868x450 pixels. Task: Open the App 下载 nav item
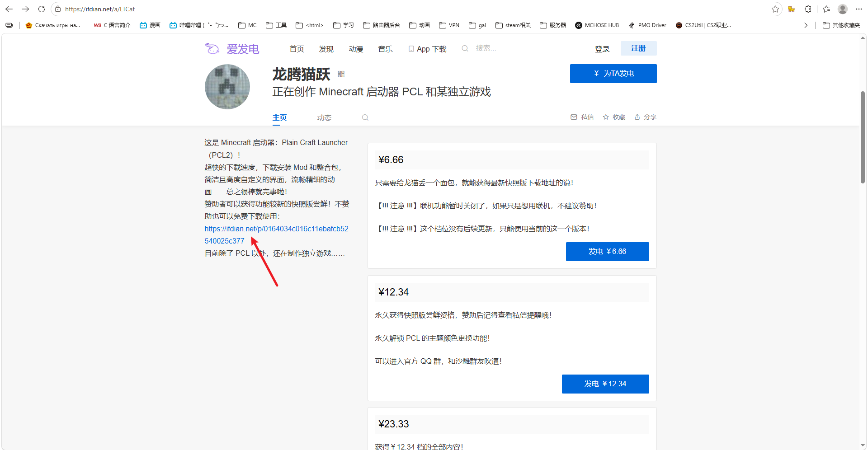coord(427,49)
